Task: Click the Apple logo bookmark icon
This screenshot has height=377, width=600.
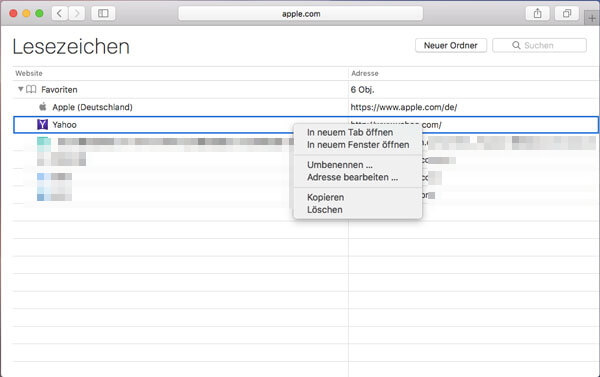Action: [x=43, y=106]
